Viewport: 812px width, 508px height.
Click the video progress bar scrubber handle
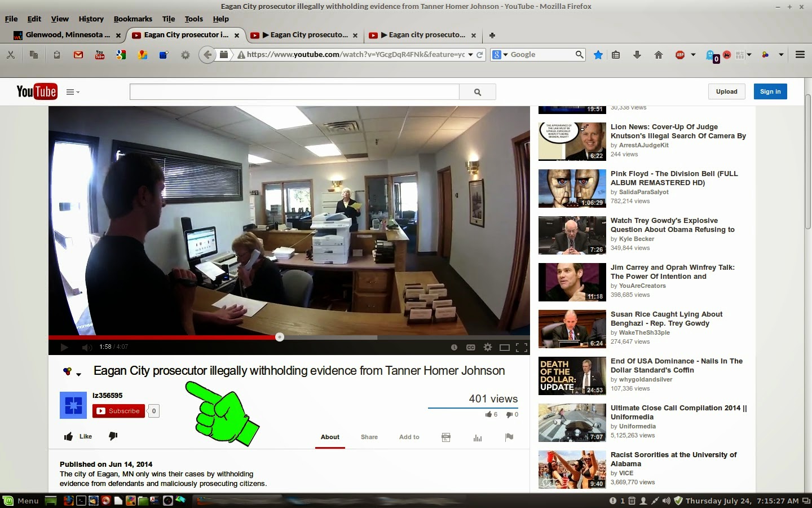(x=280, y=337)
